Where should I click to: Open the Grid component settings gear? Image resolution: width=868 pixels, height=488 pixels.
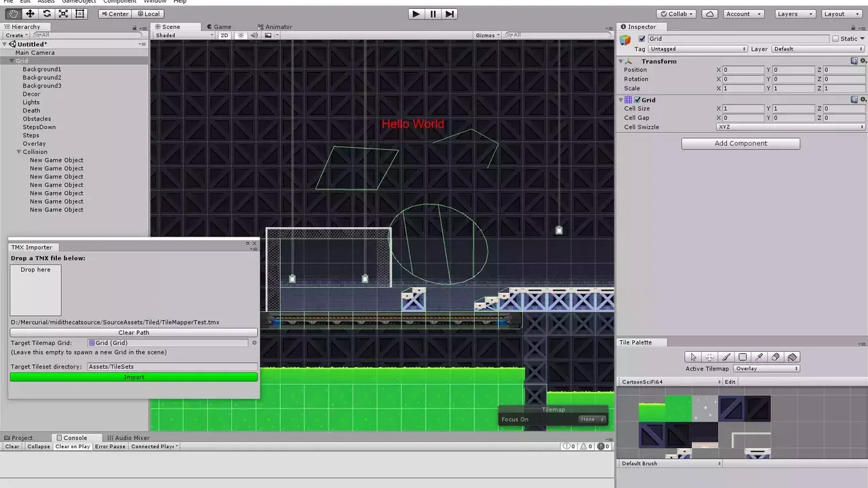click(x=863, y=100)
